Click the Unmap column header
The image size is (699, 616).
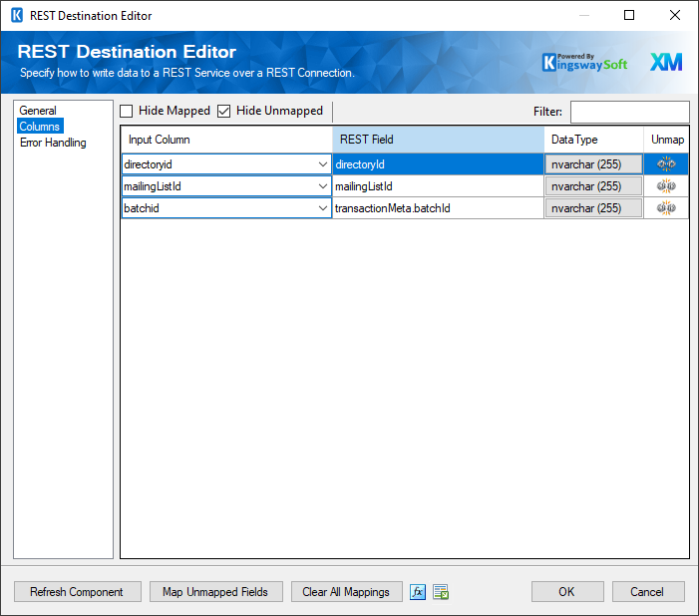pyautogui.click(x=667, y=140)
